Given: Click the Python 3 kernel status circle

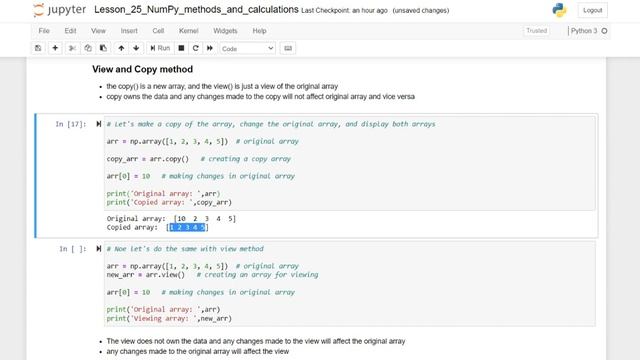Looking at the screenshot, I should coord(604,31).
